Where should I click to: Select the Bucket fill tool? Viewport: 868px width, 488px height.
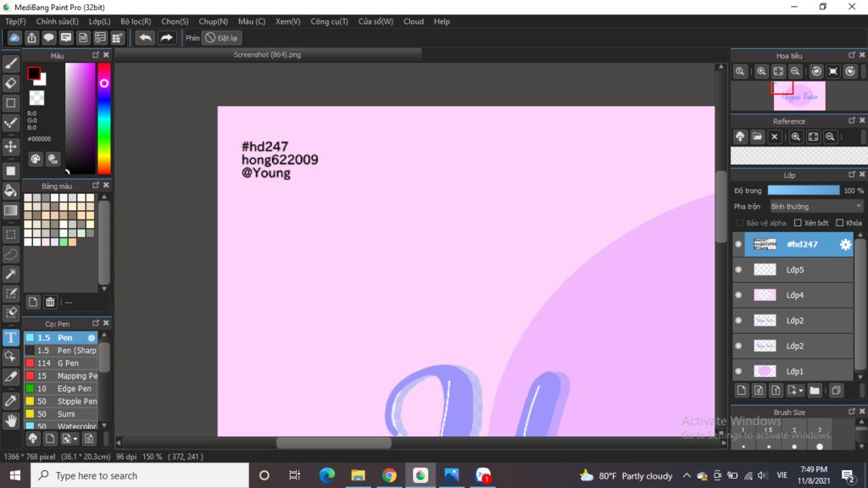tap(10, 191)
